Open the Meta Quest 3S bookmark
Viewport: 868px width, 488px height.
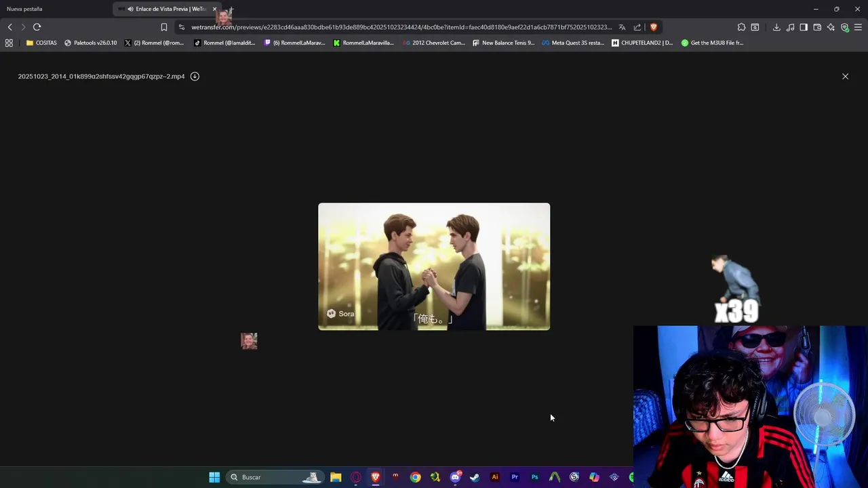573,43
